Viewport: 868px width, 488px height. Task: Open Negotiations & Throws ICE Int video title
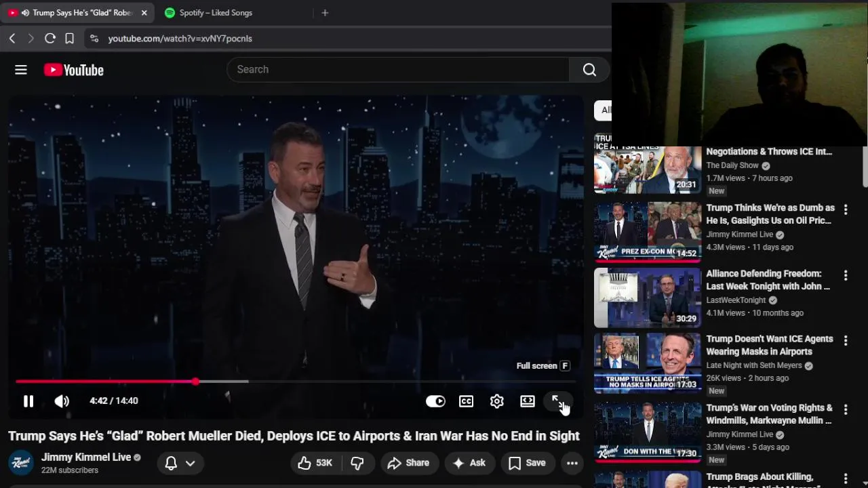[769, 152]
